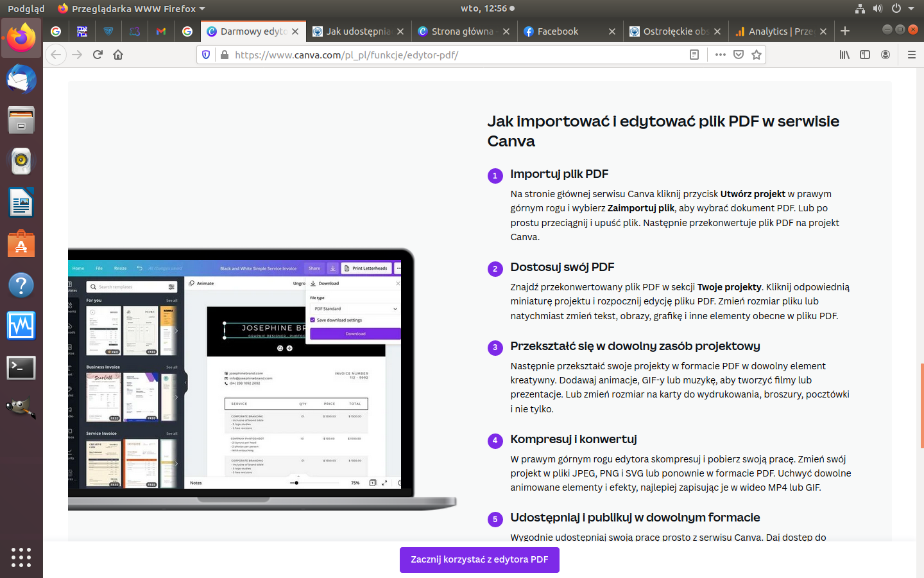Image resolution: width=924 pixels, height=578 pixels.
Task: Click 'Przekształć się w dowolny zasób projektowy'
Action: click(635, 346)
